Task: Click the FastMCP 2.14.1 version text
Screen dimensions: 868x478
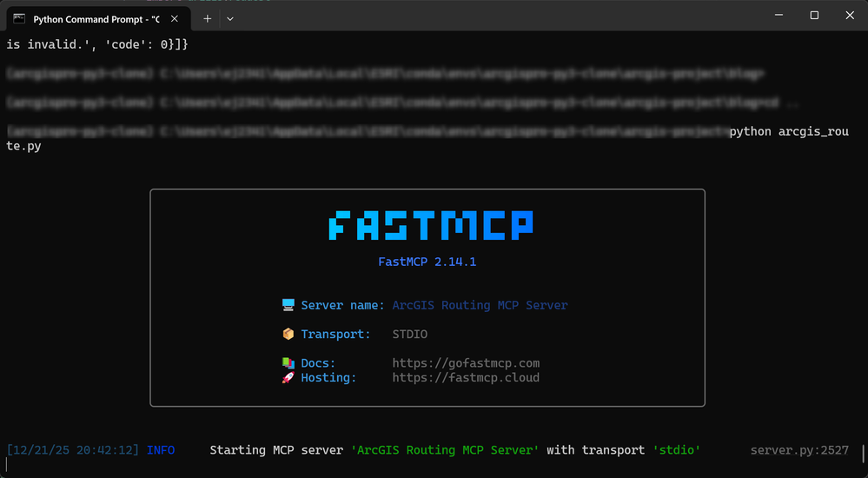Action: 427,262
